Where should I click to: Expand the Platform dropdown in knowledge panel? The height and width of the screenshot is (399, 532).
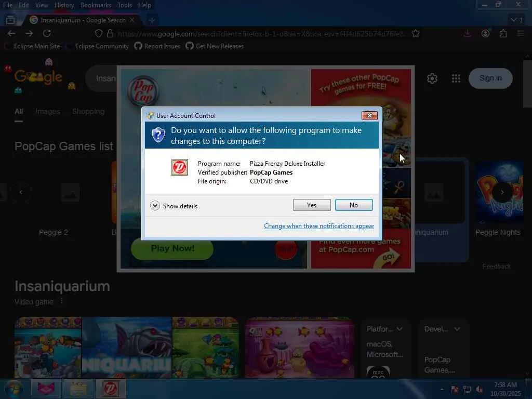pyautogui.click(x=384, y=329)
